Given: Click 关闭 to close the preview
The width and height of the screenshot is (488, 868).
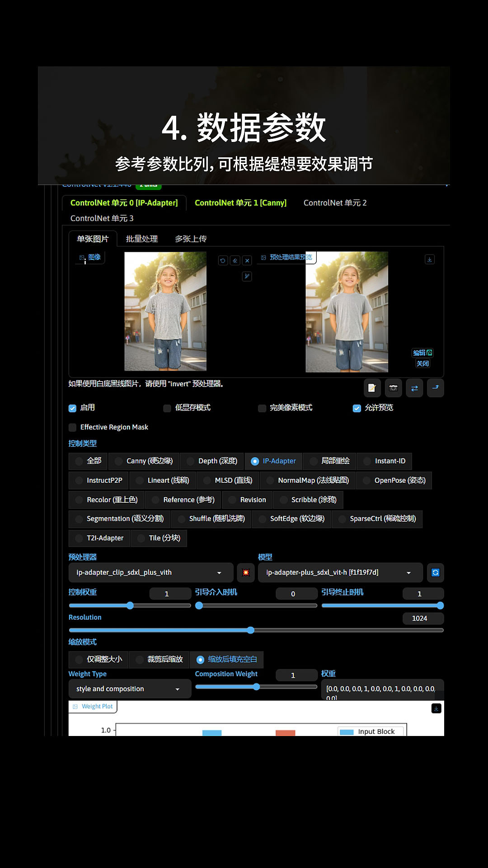Looking at the screenshot, I should tap(423, 363).
